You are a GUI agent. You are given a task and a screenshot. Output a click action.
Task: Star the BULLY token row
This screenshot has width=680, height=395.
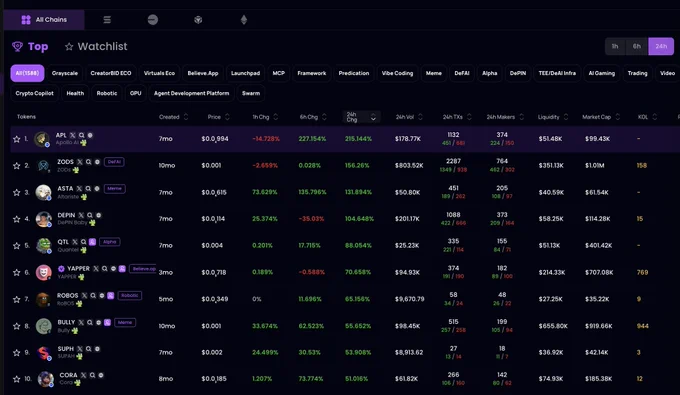[x=16, y=326]
